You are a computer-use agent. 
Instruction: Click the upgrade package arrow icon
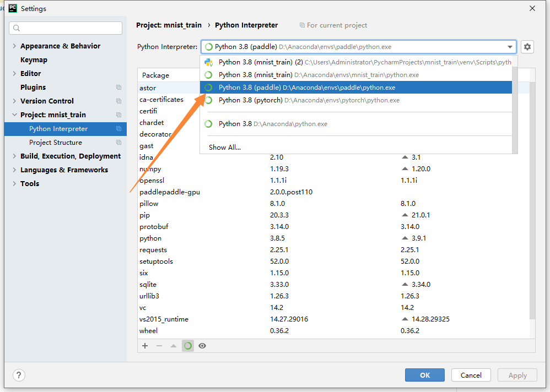coord(173,346)
